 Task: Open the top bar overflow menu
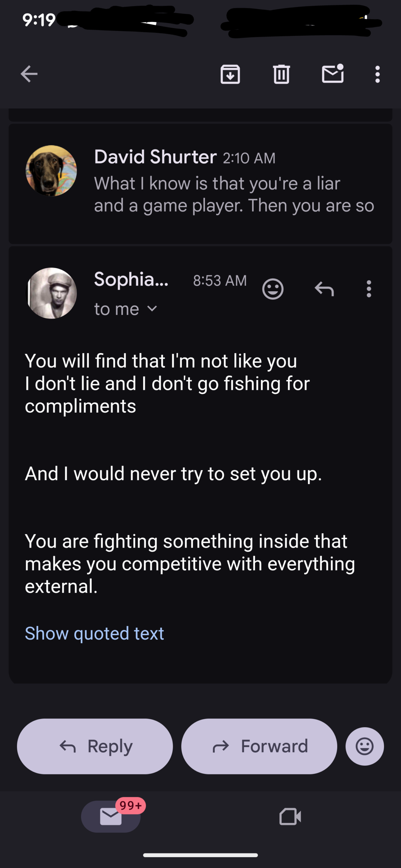click(x=377, y=74)
